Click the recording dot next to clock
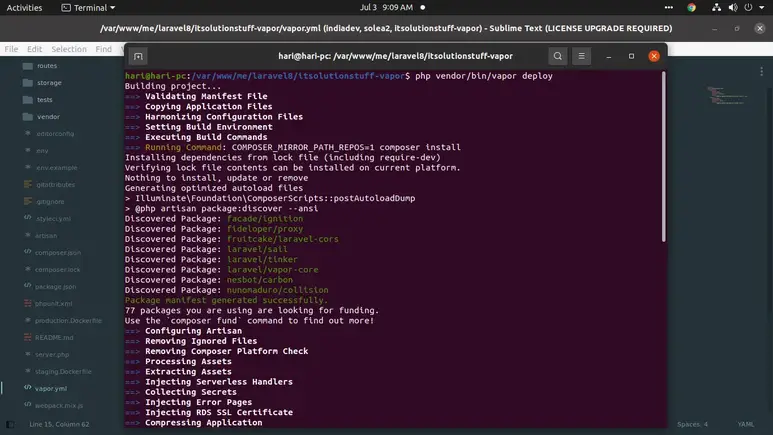 (x=422, y=7)
